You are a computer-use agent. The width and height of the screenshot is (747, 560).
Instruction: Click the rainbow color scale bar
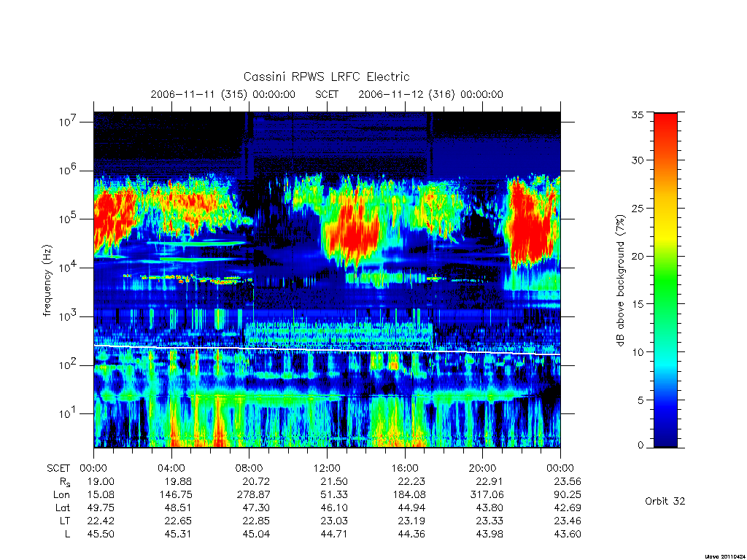(665, 280)
